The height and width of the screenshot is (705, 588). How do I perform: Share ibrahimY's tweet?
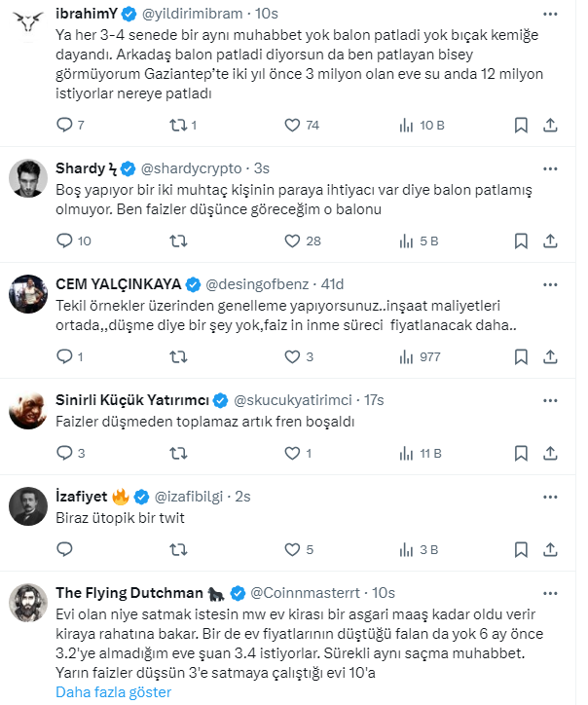550,125
